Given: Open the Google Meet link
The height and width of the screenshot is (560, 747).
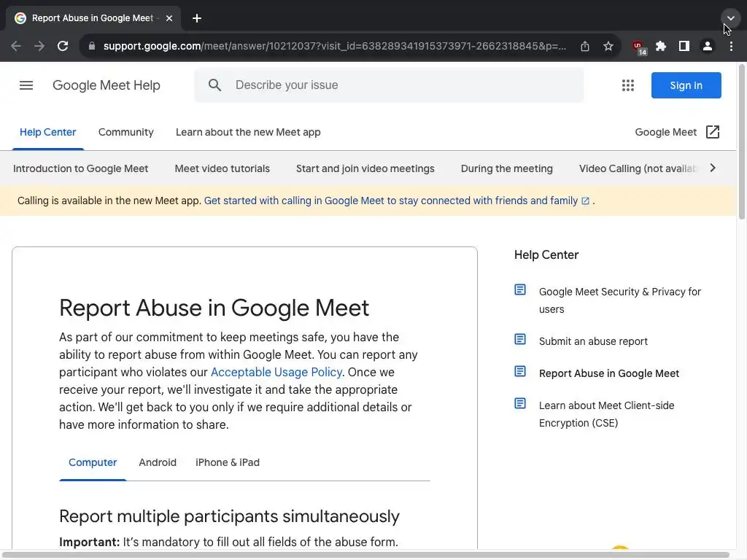Looking at the screenshot, I should pyautogui.click(x=665, y=133).
